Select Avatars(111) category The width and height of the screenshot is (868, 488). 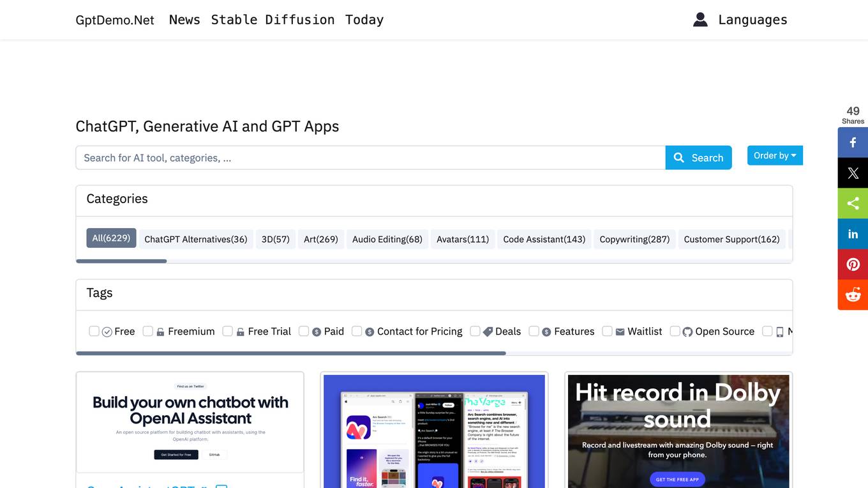click(x=463, y=240)
